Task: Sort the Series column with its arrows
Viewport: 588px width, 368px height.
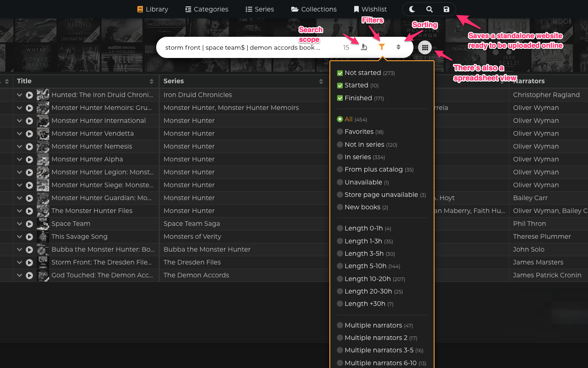Action: tap(321, 81)
